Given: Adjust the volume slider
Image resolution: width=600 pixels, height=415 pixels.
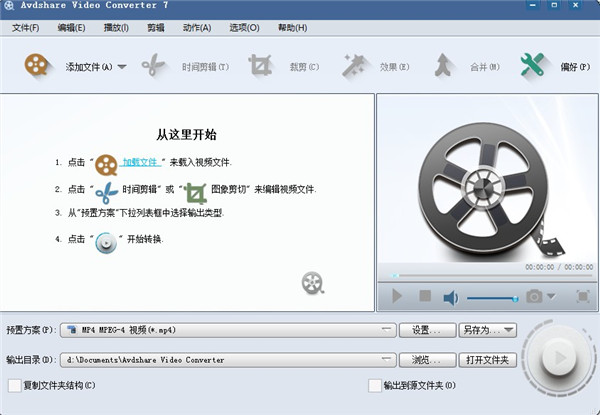Looking at the screenshot, I should click(x=492, y=298).
